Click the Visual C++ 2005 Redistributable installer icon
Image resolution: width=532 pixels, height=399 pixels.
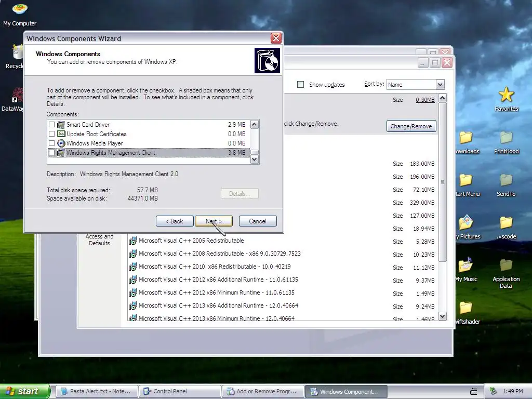coord(133,241)
